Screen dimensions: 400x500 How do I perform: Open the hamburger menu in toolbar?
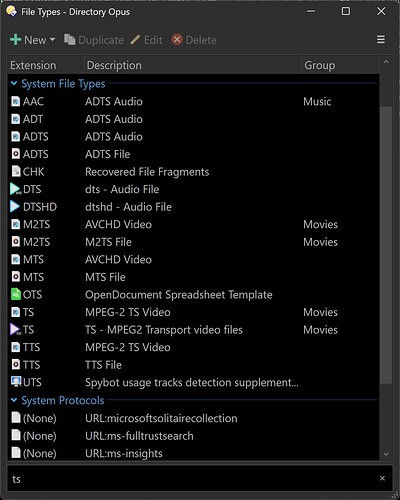(381, 40)
